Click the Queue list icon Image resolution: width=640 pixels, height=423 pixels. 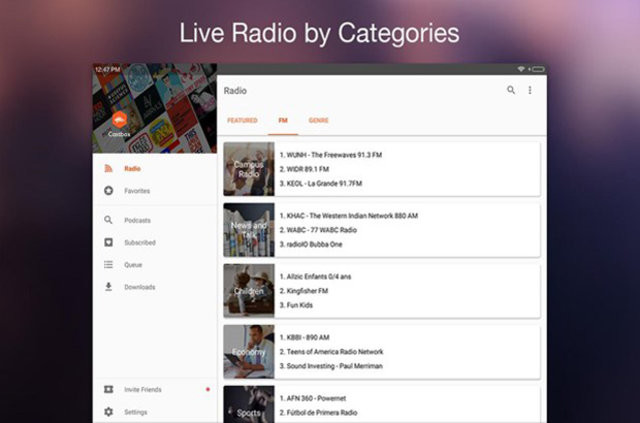(x=108, y=265)
